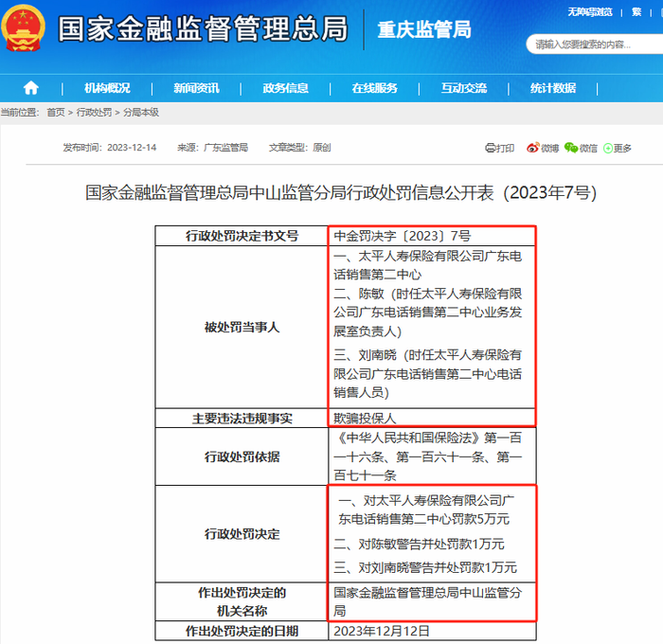Open the 机构概况 menu
Viewport: 663px width, 644px height.
[x=107, y=88]
